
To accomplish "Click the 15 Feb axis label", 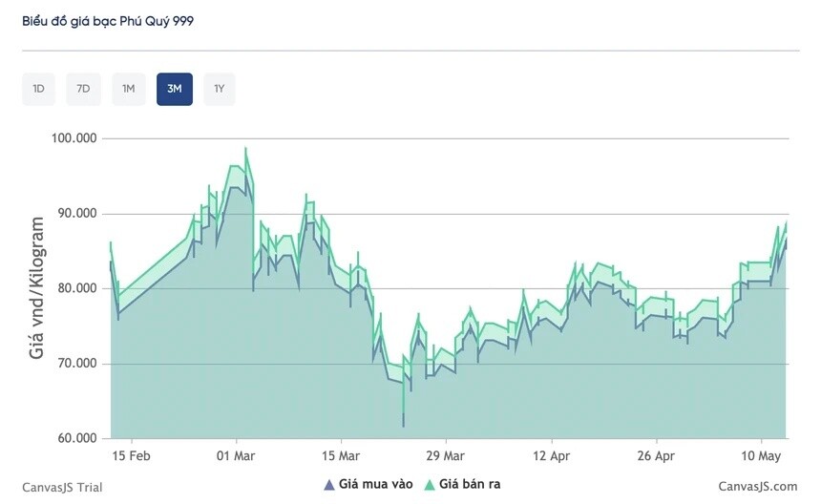I will 131,456.
